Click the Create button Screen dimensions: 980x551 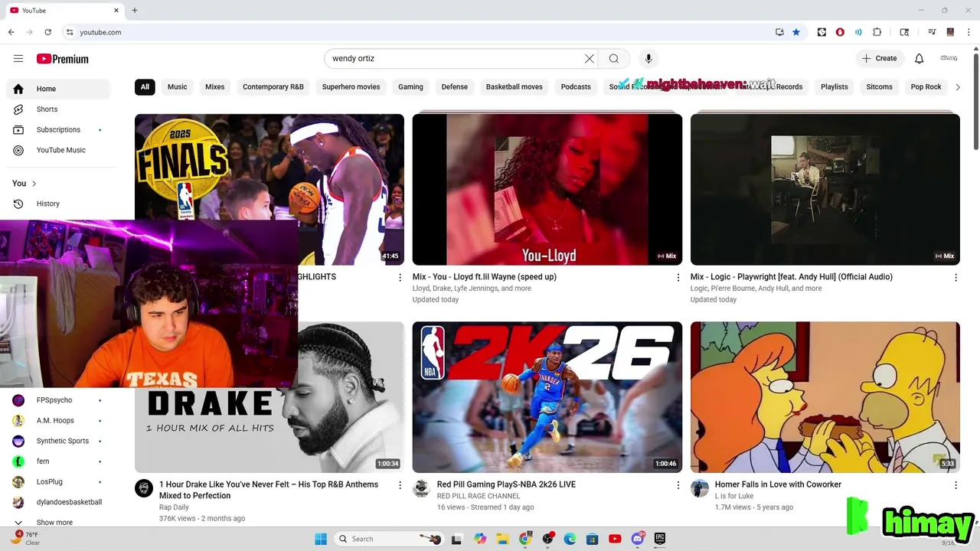879,59
